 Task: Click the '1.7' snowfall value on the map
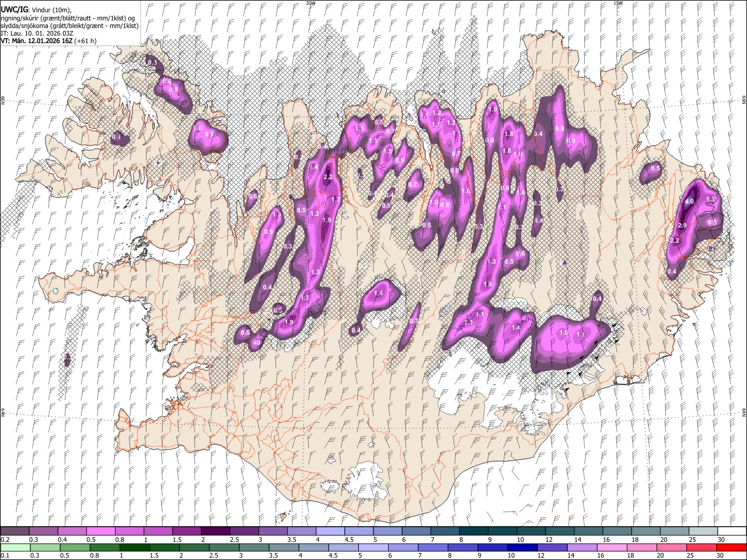point(336,200)
